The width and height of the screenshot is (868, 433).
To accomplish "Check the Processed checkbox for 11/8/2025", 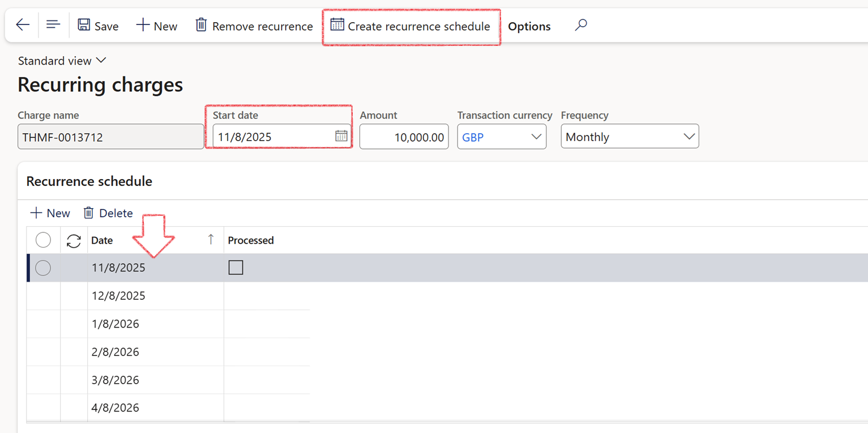I will point(236,267).
